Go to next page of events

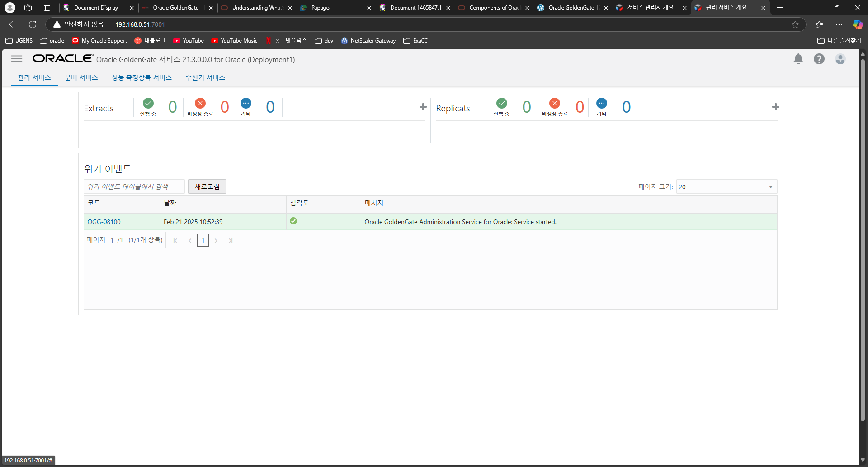216,241
